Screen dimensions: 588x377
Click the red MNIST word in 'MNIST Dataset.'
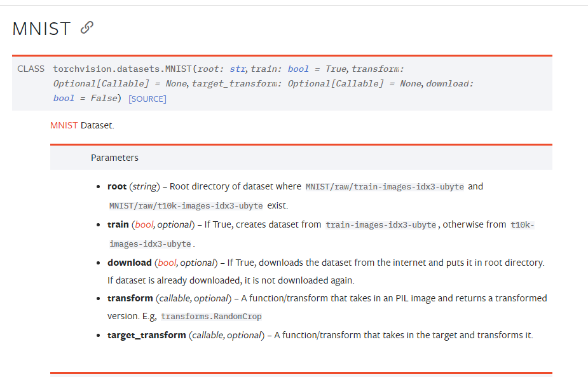64,125
